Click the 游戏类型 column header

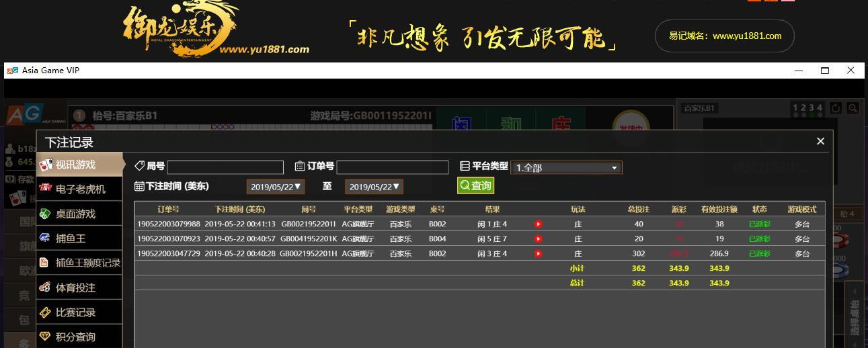click(x=401, y=209)
